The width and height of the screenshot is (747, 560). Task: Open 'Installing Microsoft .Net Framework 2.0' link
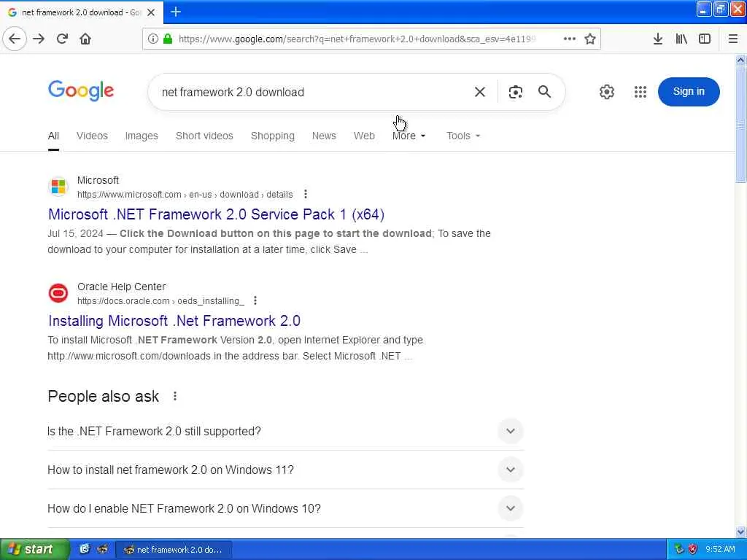click(174, 321)
